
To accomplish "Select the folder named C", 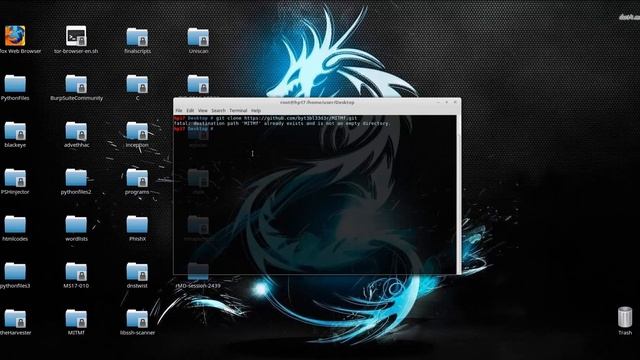I will point(137,84).
